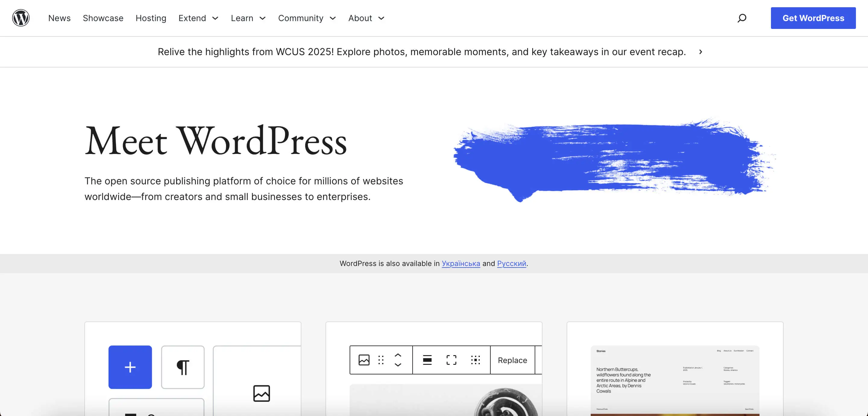
Task: Select the align icon in block toolbar
Action: point(427,360)
